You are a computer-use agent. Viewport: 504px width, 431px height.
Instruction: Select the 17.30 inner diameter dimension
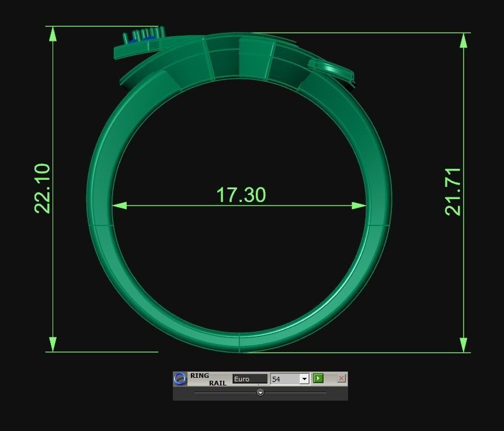pos(241,195)
